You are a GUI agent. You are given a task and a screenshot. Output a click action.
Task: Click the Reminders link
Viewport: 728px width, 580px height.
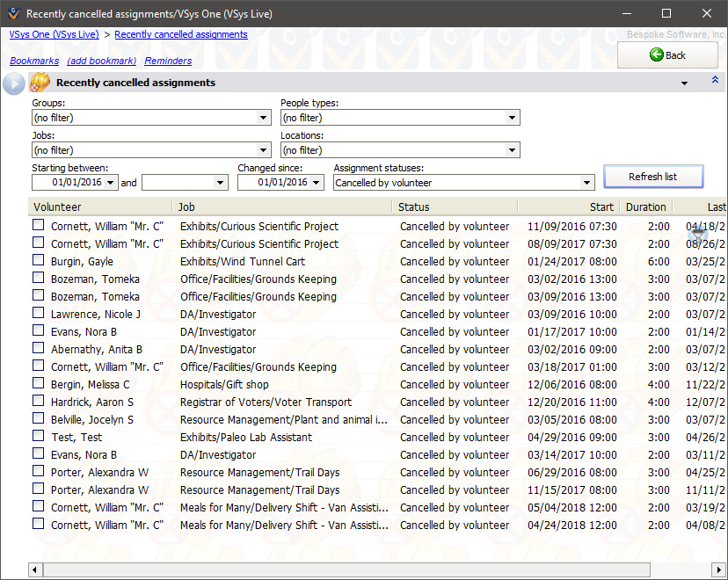168,62
